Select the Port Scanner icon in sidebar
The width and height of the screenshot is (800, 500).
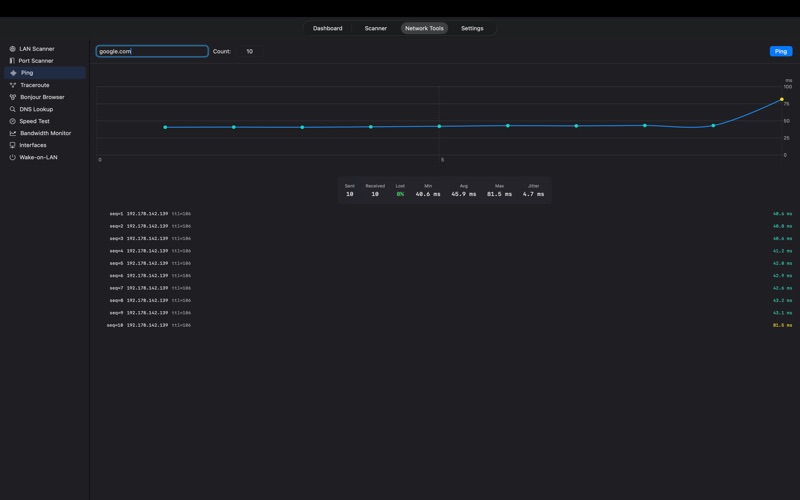12,61
